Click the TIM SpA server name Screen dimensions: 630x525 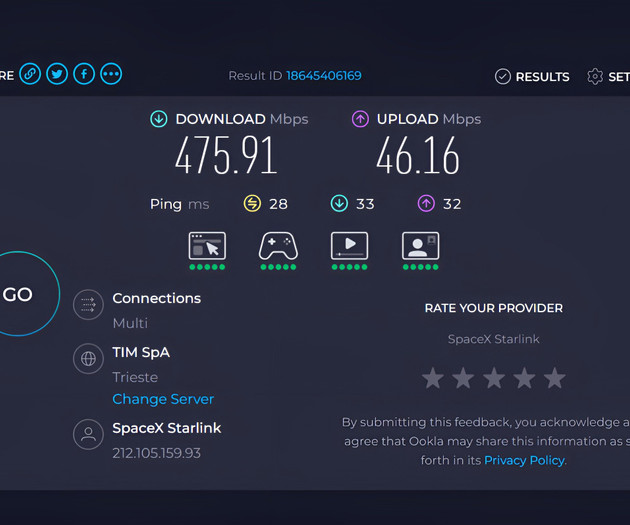click(x=141, y=352)
